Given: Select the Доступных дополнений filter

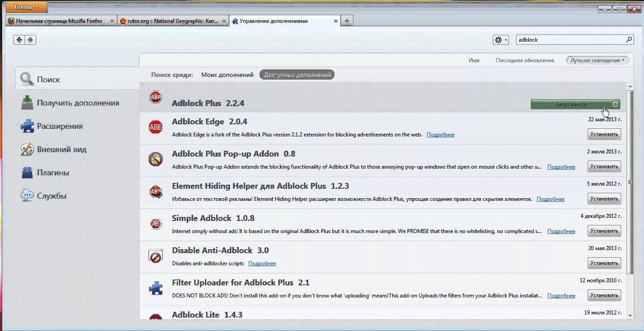Looking at the screenshot, I should click(x=297, y=75).
